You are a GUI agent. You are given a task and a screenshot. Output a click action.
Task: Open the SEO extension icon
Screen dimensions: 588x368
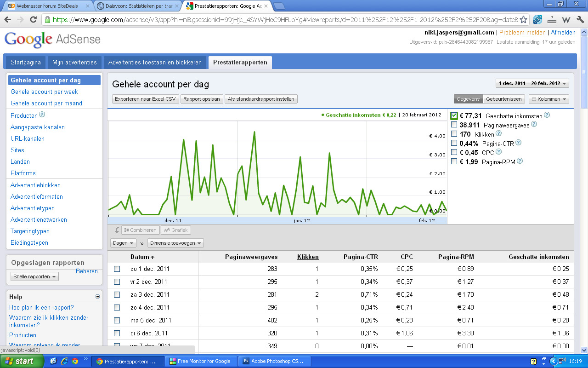[537, 20]
